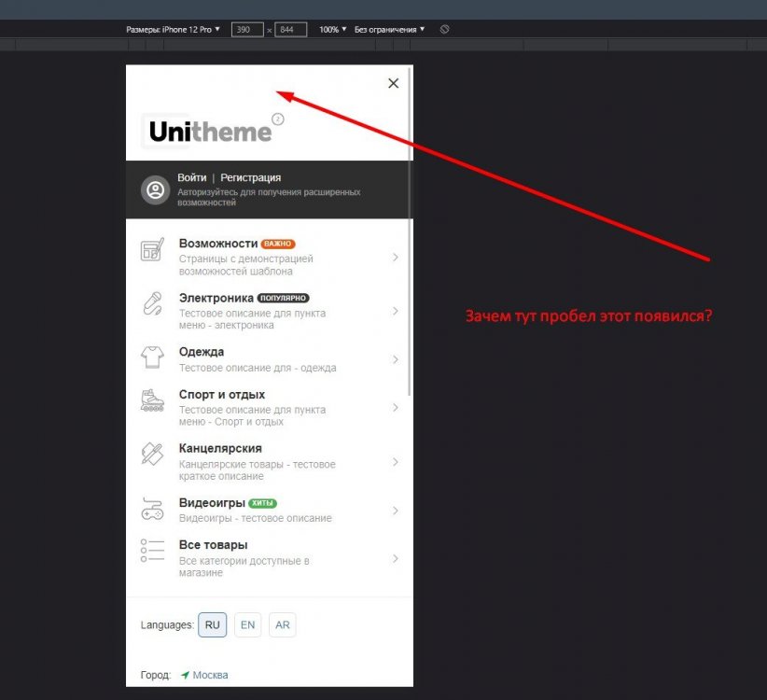Click the pencils icon next to Канцелярская
767x700 pixels.
[x=152, y=455]
